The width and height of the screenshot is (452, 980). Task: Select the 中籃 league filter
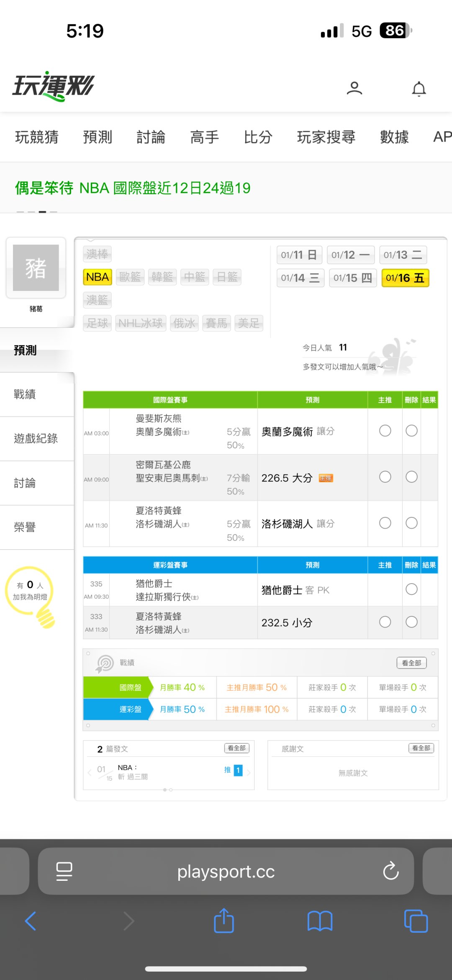(x=195, y=277)
